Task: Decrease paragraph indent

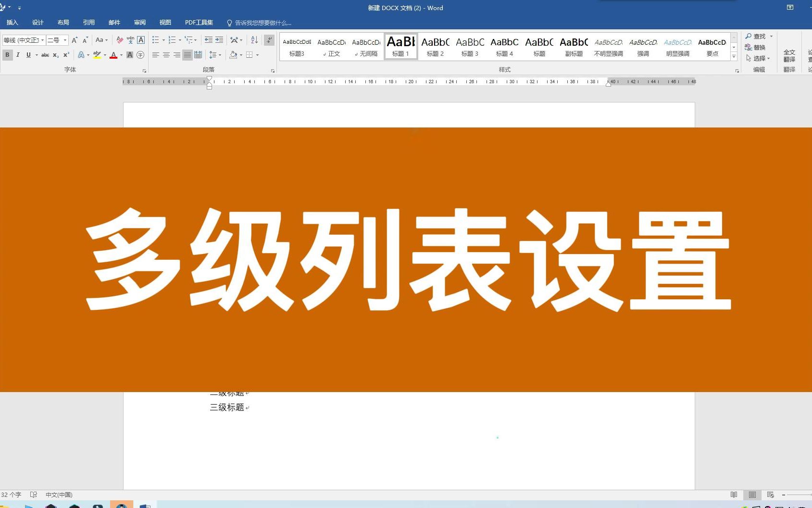Action: point(208,40)
